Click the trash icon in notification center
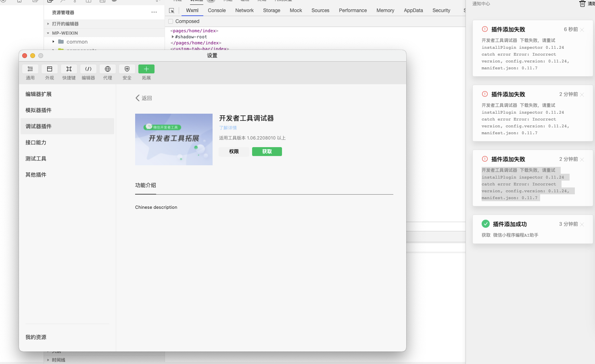The image size is (595, 364). click(x=582, y=4)
